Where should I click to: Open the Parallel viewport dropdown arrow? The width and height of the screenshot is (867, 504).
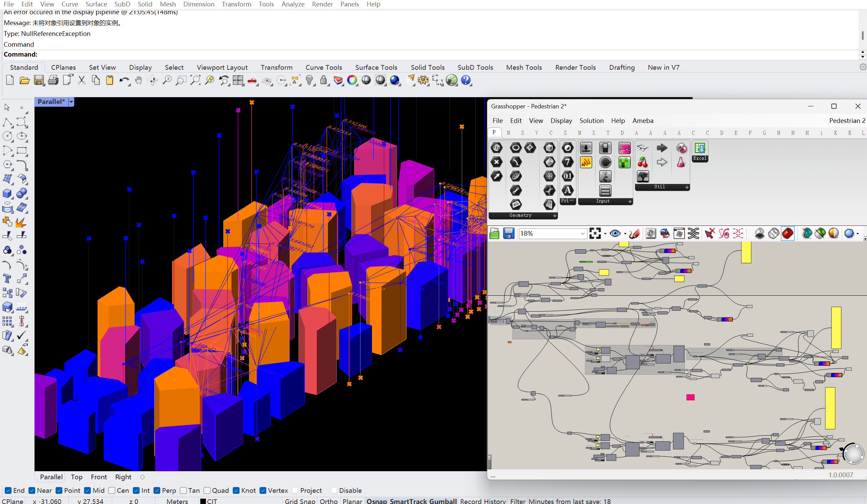[x=71, y=102]
